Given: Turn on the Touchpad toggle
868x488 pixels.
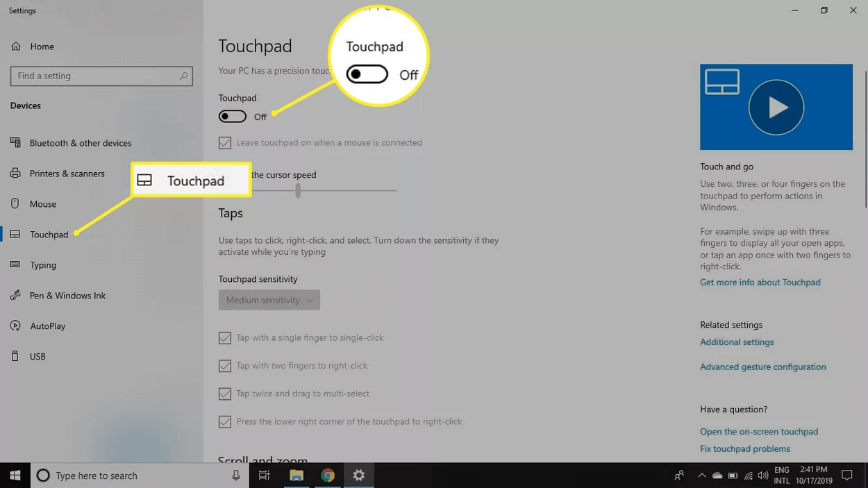Looking at the screenshot, I should pyautogui.click(x=232, y=116).
